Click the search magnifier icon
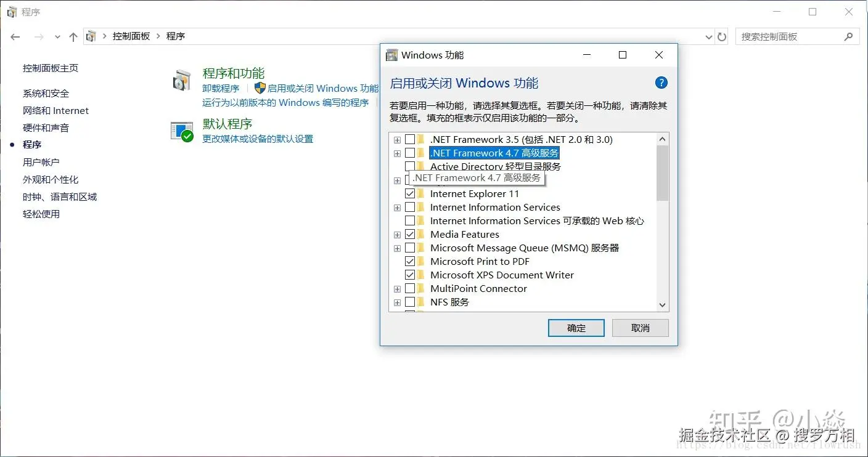 (x=849, y=36)
